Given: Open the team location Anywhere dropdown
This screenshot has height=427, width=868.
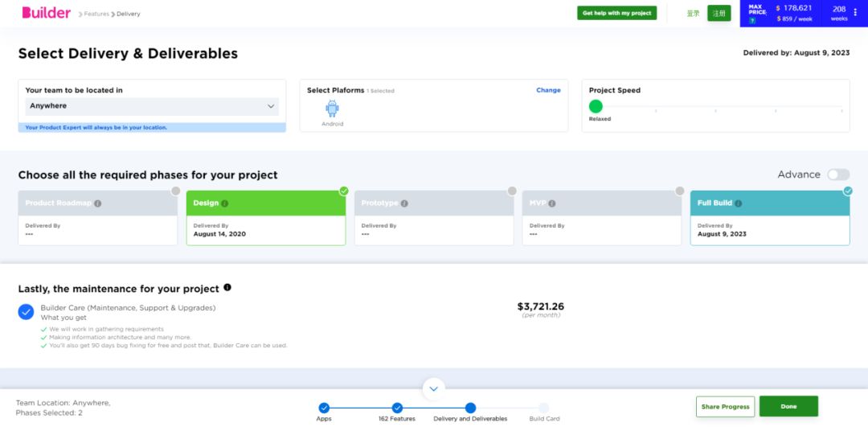Looking at the screenshot, I should [x=152, y=106].
